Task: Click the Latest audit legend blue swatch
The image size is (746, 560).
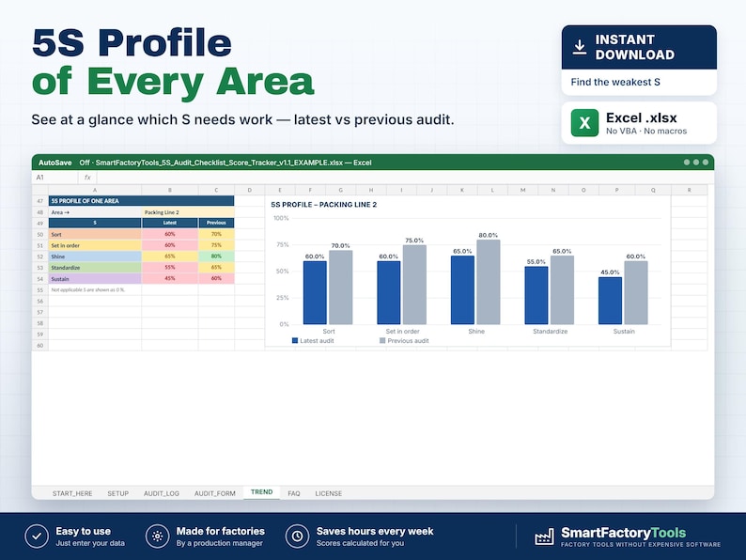Action: click(x=295, y=341)
